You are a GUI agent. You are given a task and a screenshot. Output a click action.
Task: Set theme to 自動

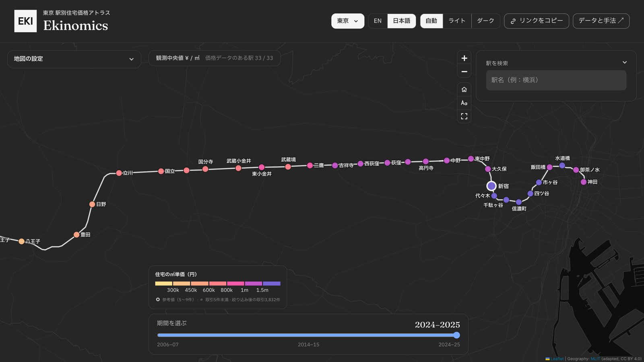point(431,21)
